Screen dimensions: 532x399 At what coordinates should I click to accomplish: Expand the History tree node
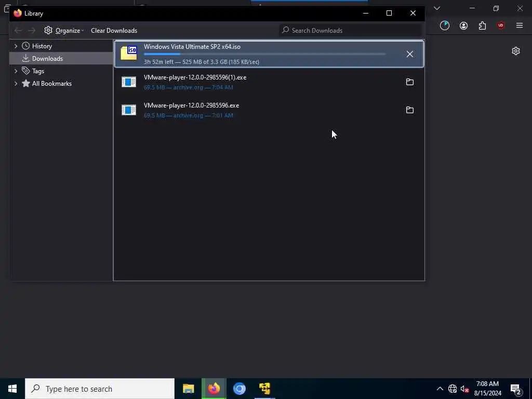pyautogui.click(x=16, y=46)
